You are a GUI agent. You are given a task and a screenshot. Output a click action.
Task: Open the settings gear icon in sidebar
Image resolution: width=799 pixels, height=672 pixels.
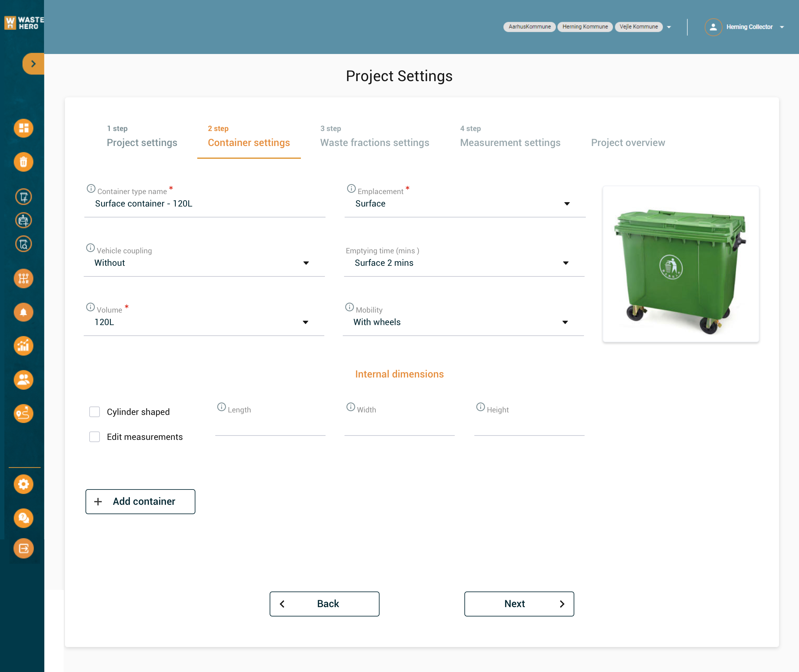[x=23, y=485]
